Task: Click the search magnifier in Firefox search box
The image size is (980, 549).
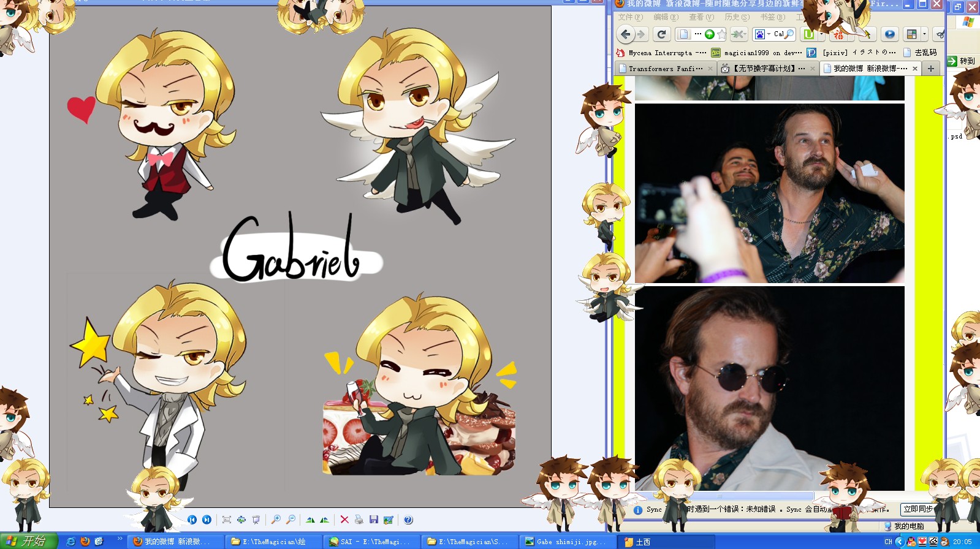Action: point(789,34)
